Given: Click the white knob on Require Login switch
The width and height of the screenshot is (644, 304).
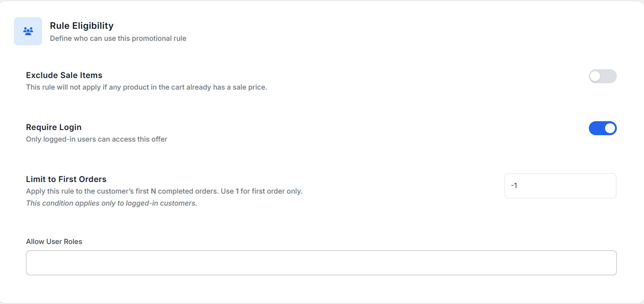Looking at the screenshot, I should click(610, 128).
